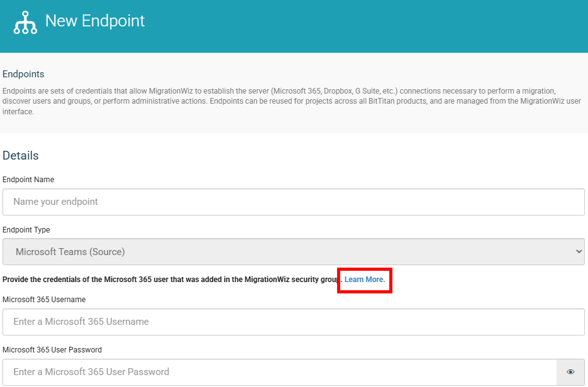The height and width of the screenshot is (387, 588).
Task: Select the Endpoints section heading
Action: click(23, 74)
